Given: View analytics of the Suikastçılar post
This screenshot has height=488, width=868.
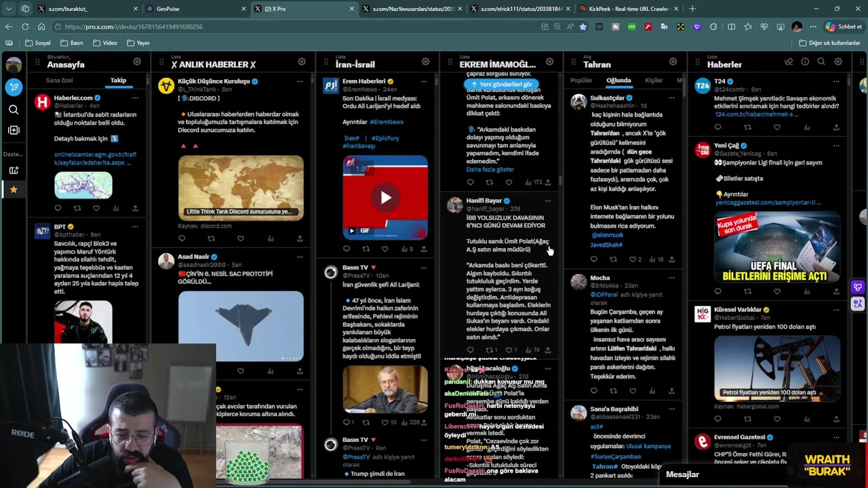Looking at the screenshot, I should pos(656,259).
